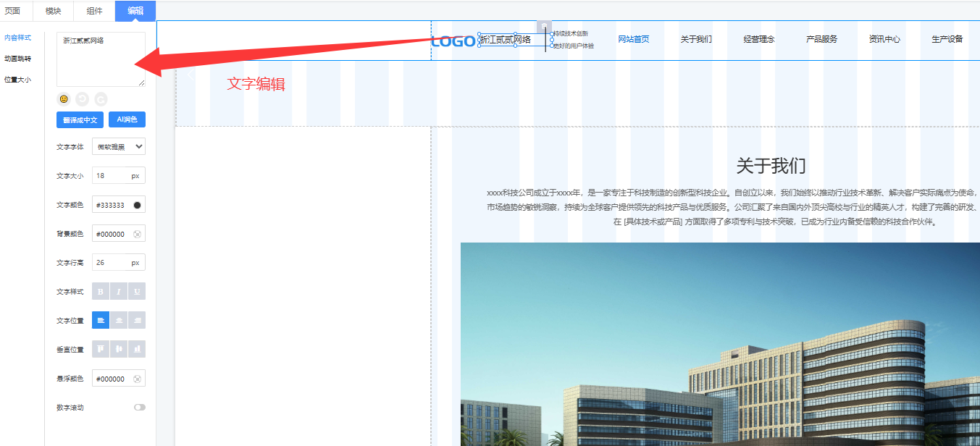The width and height of the screenshot is (980, 446).
Task: Switch to the 页面 tab
Action: point(12,11)
